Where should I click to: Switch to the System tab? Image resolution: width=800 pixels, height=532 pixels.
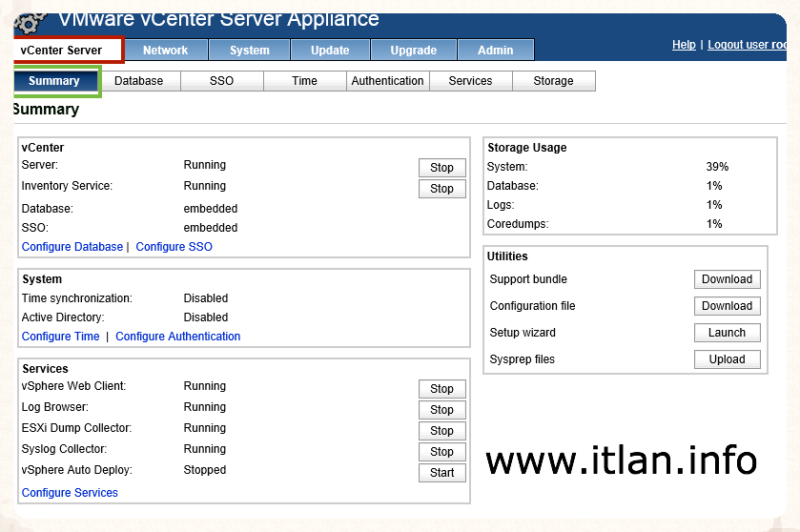(x=250, y=51)
